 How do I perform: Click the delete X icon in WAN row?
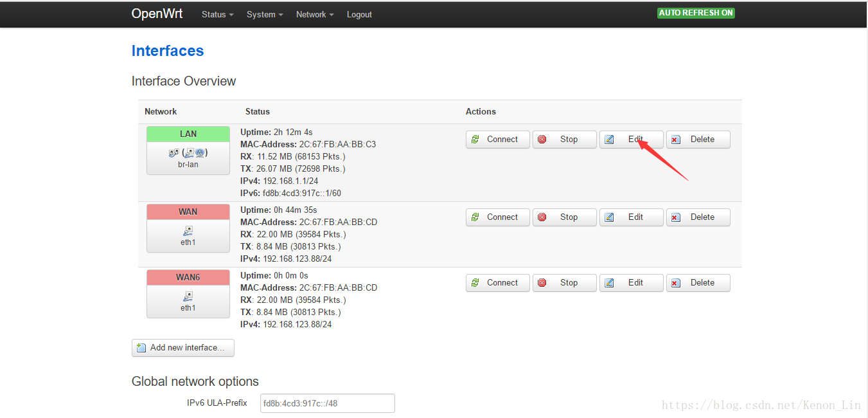(x=676, y=217)
